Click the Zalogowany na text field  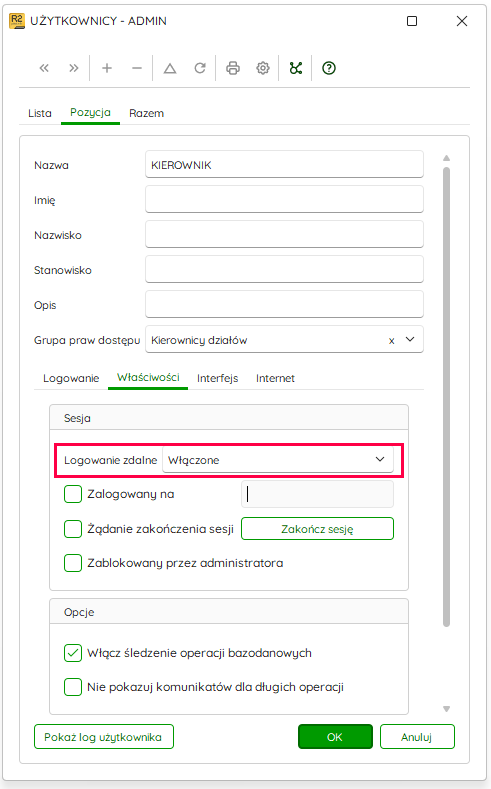[x=317, y=494]
